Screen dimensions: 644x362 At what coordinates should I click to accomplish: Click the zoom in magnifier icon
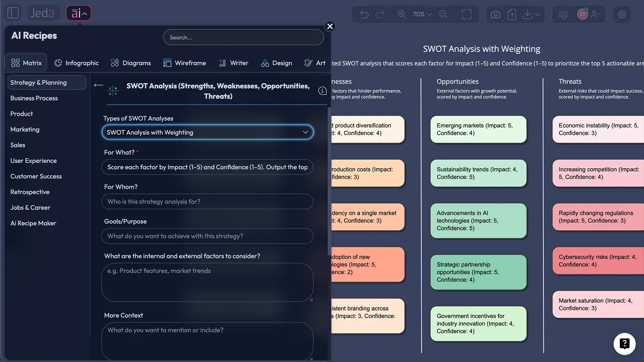coord(401,14)
